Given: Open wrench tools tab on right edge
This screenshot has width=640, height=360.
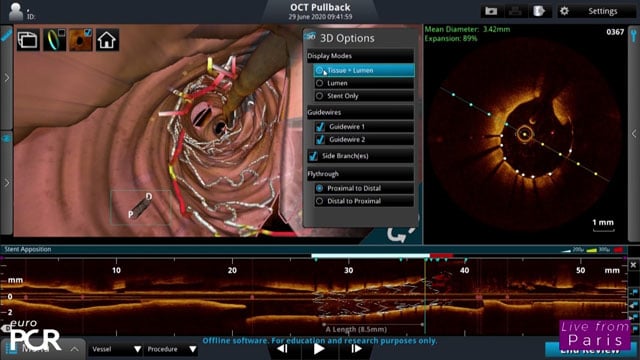Looking at the screenshot, I should (x=634, y=35).
